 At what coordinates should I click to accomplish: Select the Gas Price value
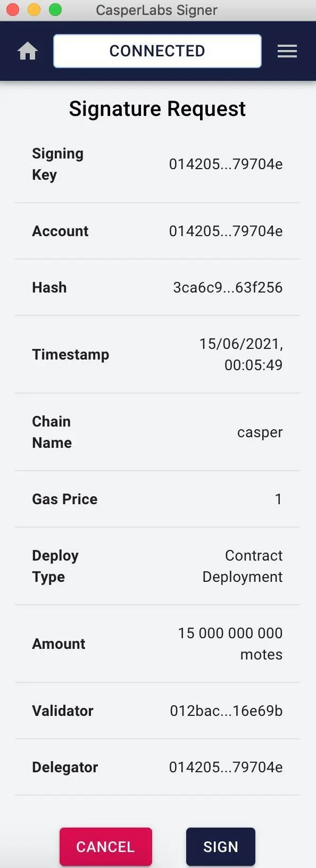tap(278, 499)
